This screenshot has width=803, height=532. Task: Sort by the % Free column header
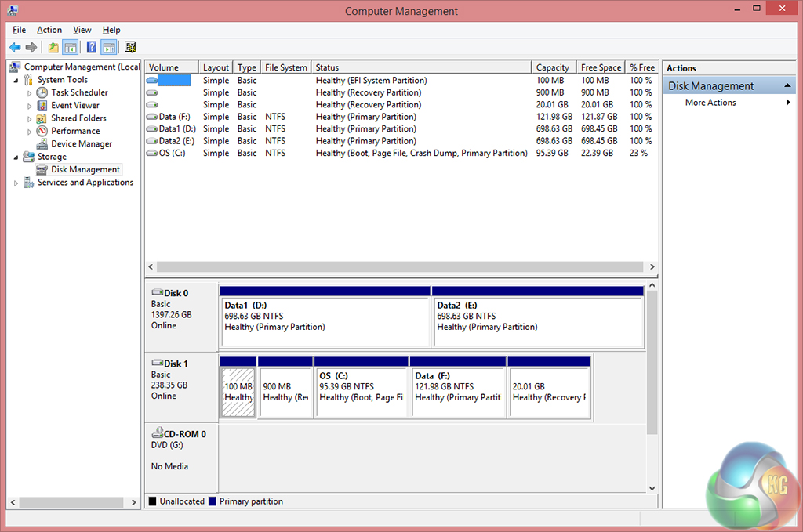tap(641, 67)
